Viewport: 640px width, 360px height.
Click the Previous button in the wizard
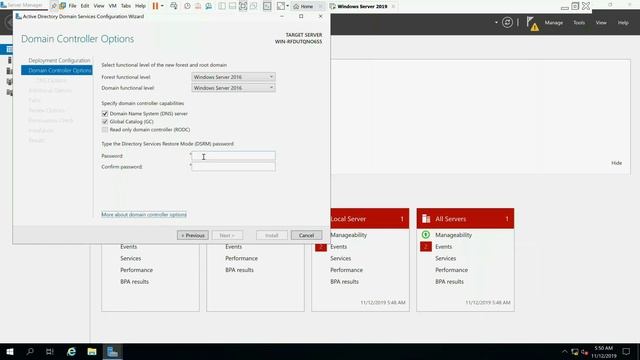coord(193,235)
